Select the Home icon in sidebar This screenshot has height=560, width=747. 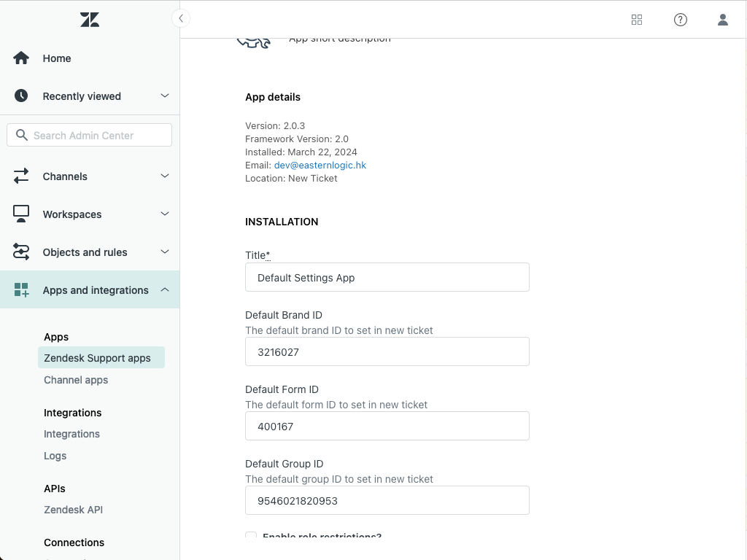tap(21, 58)
